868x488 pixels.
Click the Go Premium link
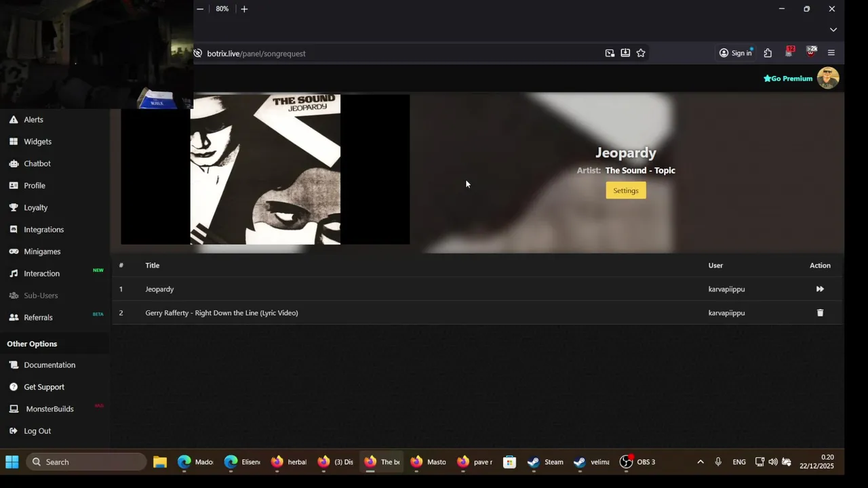click(x=788, y=79)
